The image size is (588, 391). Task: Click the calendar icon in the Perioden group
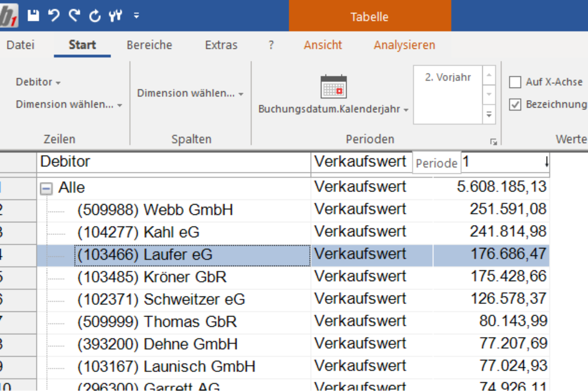point(333,86)
